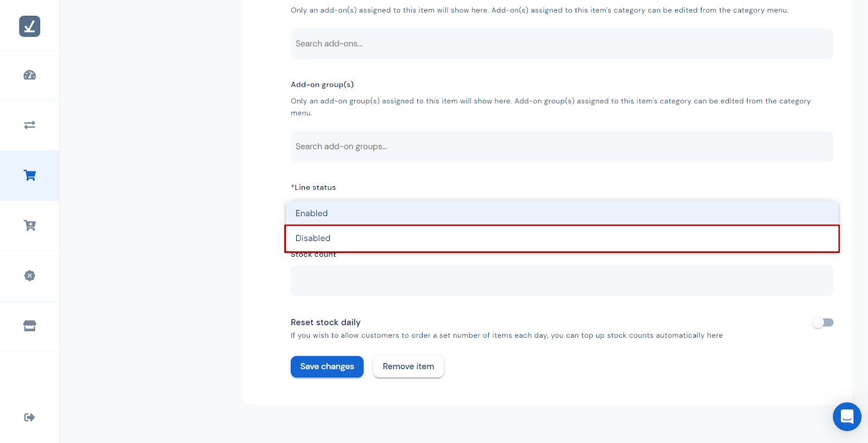
Task: Click the Add-on group(s) heading
Action: coord(322,85)
